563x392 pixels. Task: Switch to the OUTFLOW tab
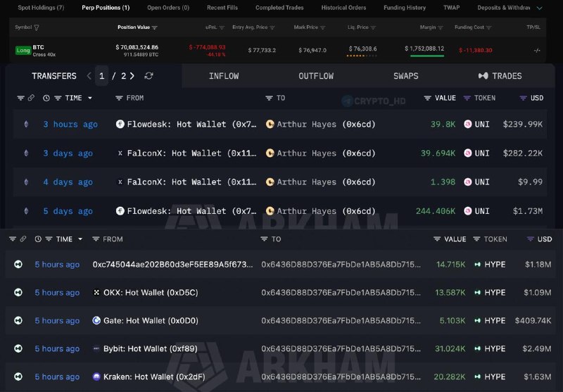(316, 76)
